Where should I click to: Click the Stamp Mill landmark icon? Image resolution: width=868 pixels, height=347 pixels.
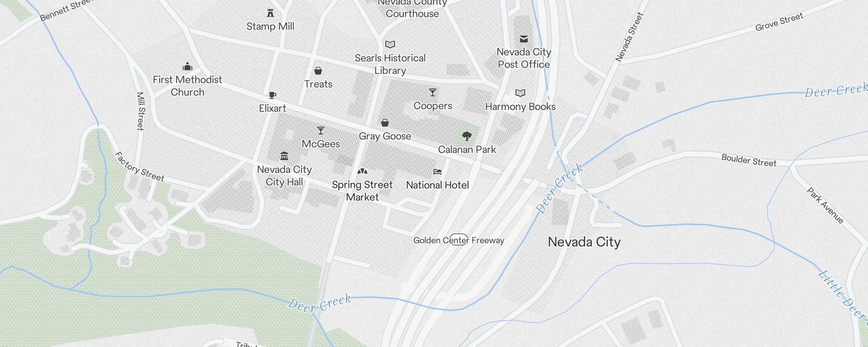click(x=270, y=13)
